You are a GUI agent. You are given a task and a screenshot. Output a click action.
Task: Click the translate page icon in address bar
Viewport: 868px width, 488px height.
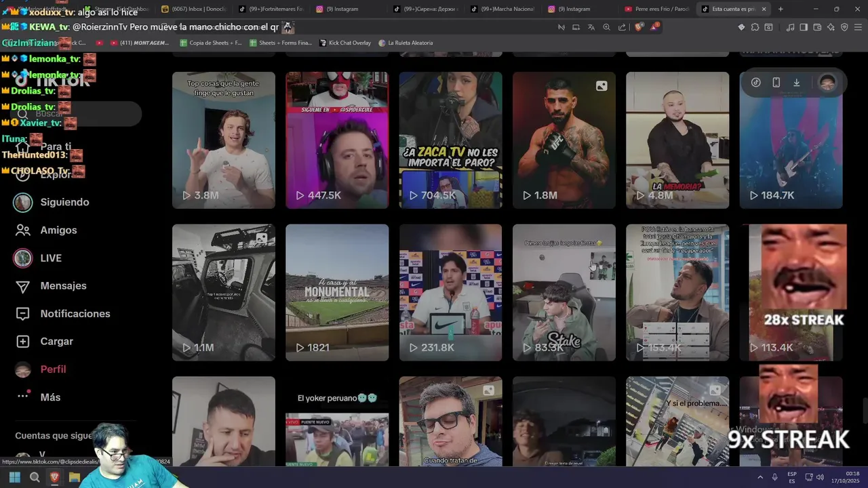(x=591, y=27)
